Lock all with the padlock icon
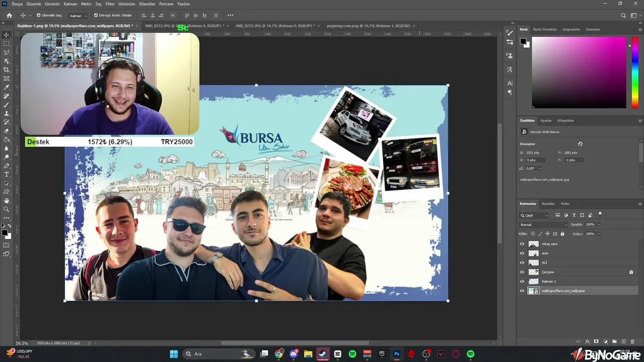Image resolution: width=644 pixels, height=362 pixels. click(562, 234)
